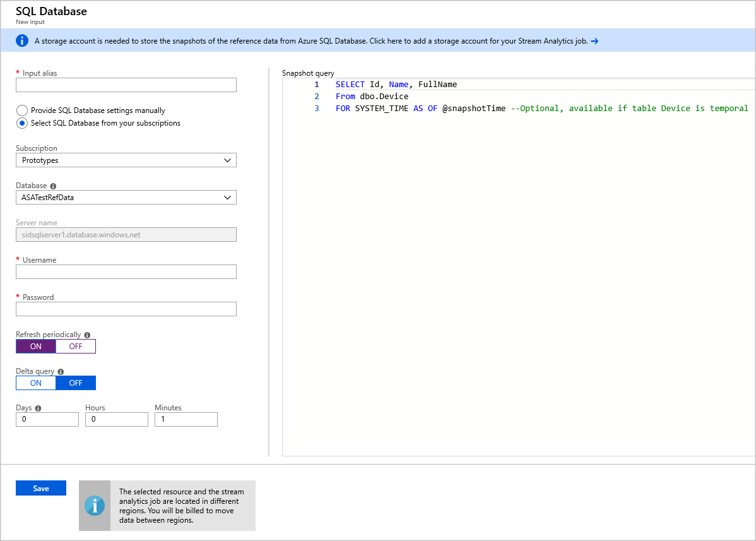
Task: Click the info icon in the region warning box
Action: point(95,505)
